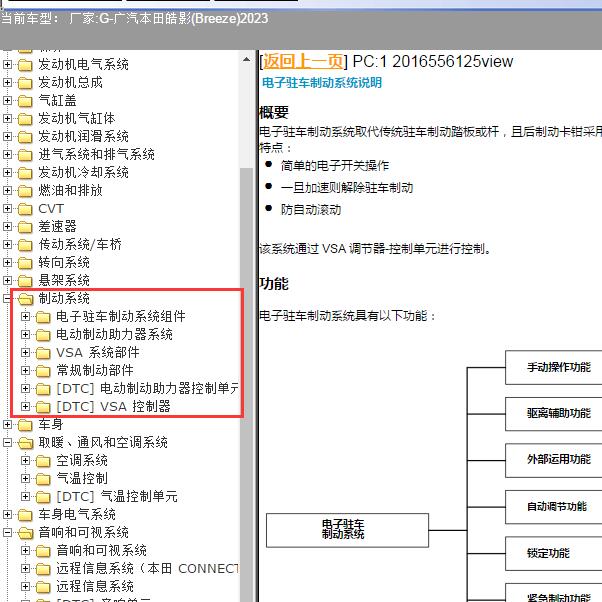Click the tree scrollbar up arrow
Screen dimensions: 602x602
246,60
